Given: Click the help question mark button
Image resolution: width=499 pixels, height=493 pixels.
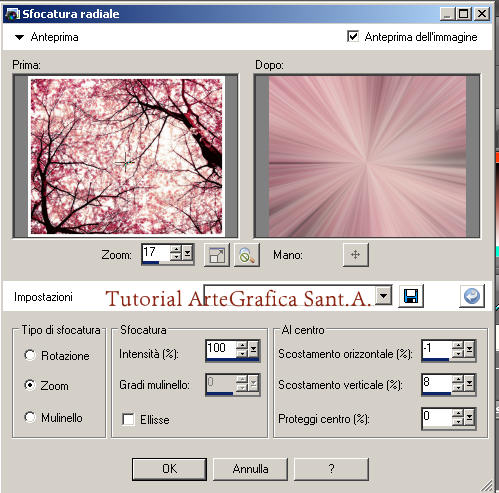Looking at the screenshot, I should tap(331, 469).
